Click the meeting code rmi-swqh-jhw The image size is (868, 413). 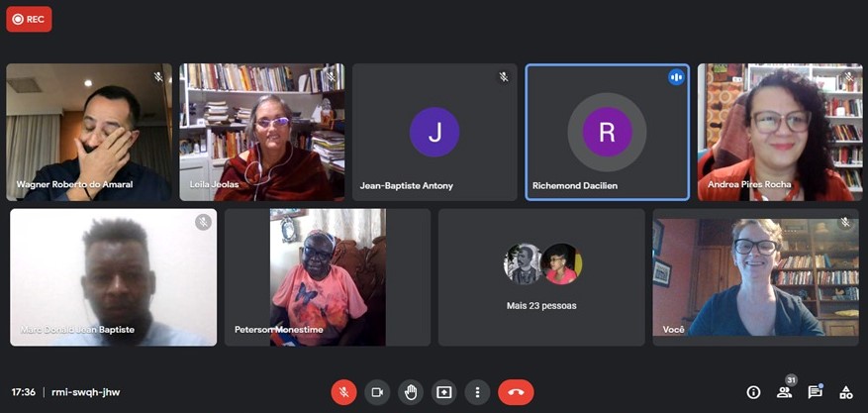[x=86, y=392]
